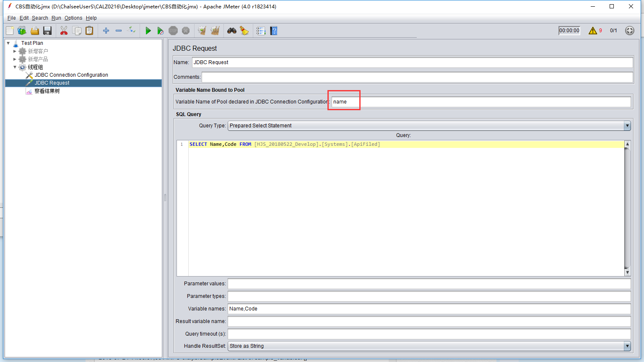
Task: Click the red error count 9
Action: point(600,31)
